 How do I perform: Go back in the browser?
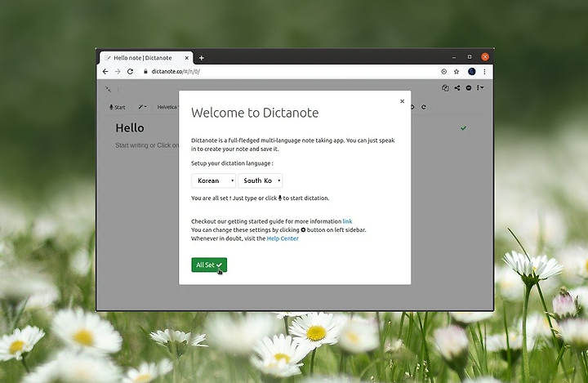tap(105, 71)
